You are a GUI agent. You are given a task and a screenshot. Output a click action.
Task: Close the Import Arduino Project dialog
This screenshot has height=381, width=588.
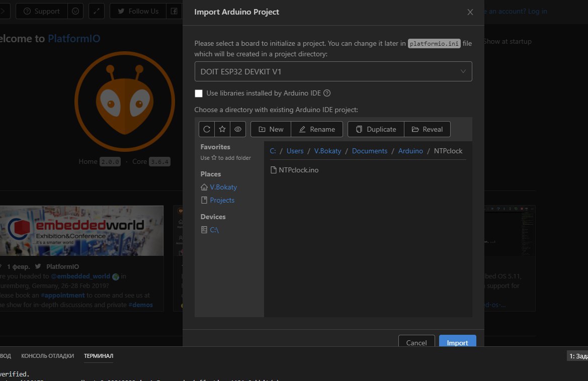pos(470,12)
